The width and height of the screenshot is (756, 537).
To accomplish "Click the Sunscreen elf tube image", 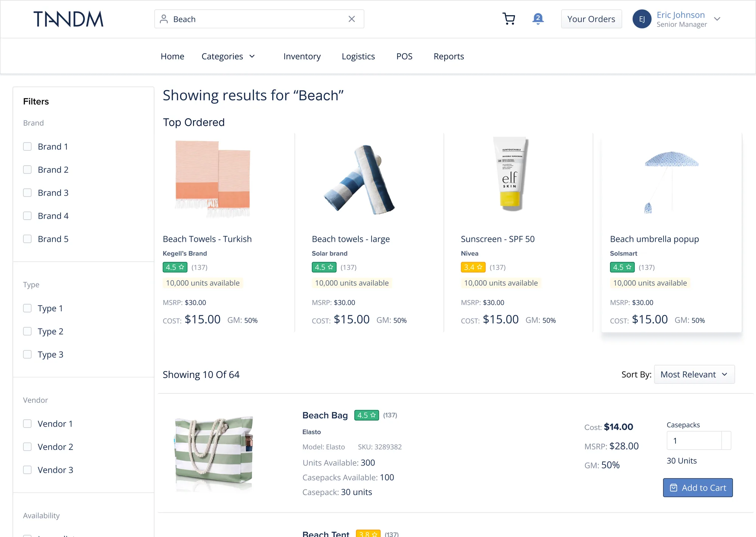I will click(510, 174).
